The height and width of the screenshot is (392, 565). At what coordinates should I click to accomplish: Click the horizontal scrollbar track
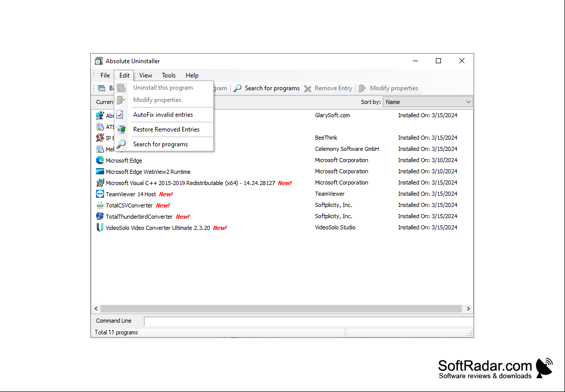coord(281,308)
